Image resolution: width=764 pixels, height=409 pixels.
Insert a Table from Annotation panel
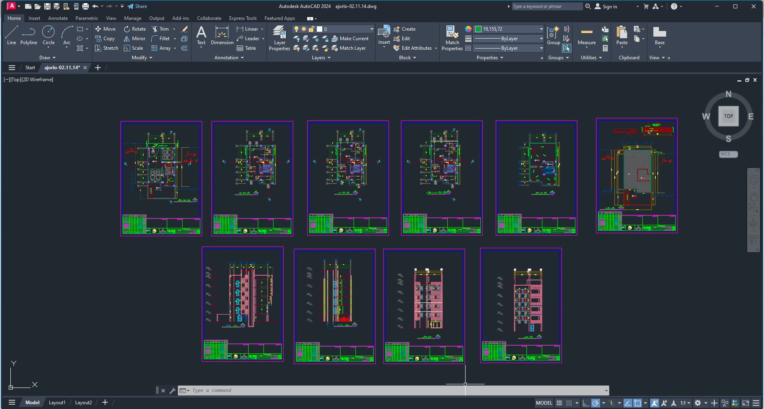point(246,48)
